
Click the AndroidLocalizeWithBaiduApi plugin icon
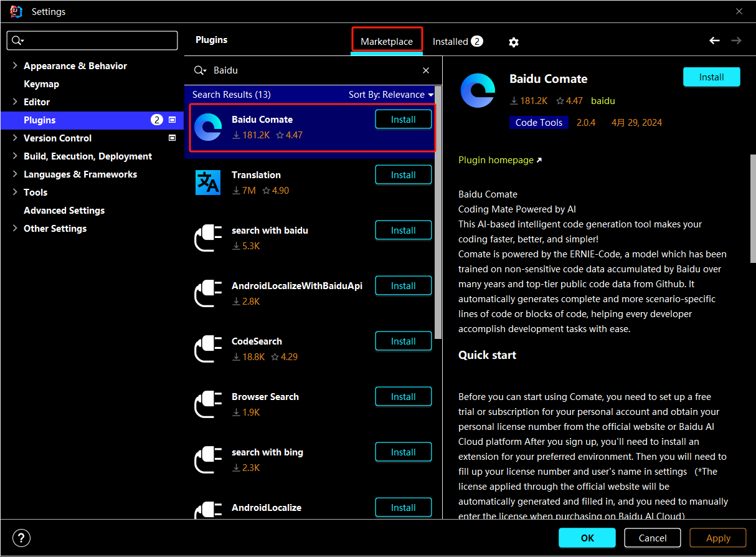click(208, 293)
